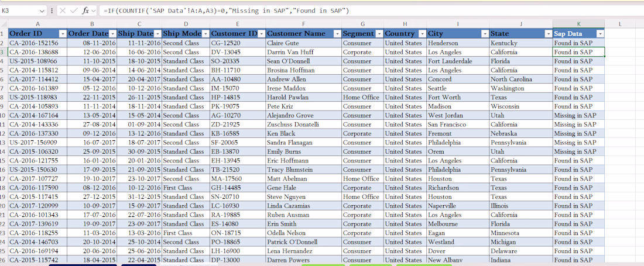Open the Sap Data filter dropdown
This screenshot has height=266, width=644.
(600, 33)
